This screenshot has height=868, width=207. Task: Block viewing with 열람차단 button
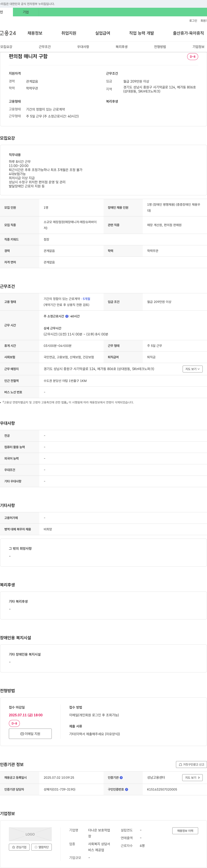42,847
